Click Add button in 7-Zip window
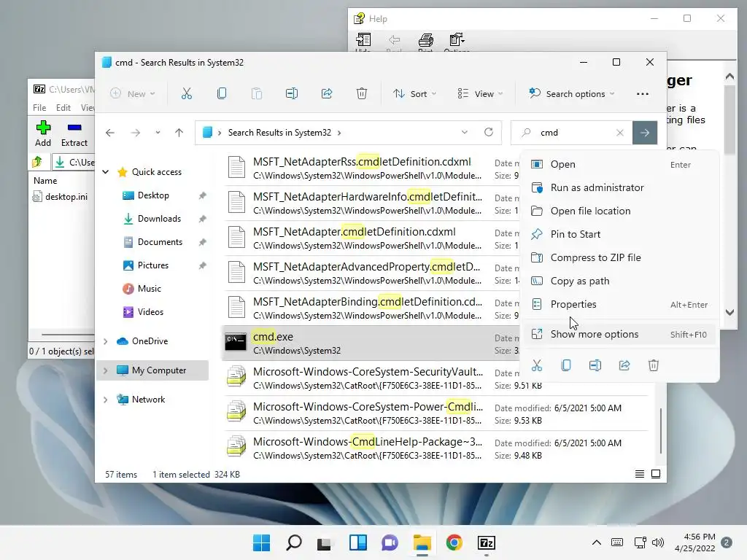Viewport: 747px width, 560px height. click(x=43, y=134)
